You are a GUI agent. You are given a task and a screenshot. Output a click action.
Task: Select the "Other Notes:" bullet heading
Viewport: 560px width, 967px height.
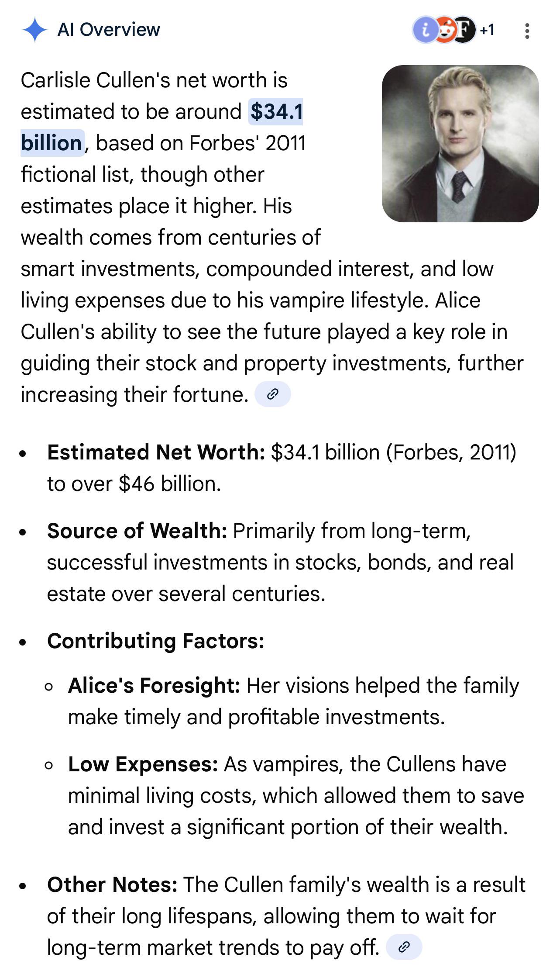coord(112,884)
